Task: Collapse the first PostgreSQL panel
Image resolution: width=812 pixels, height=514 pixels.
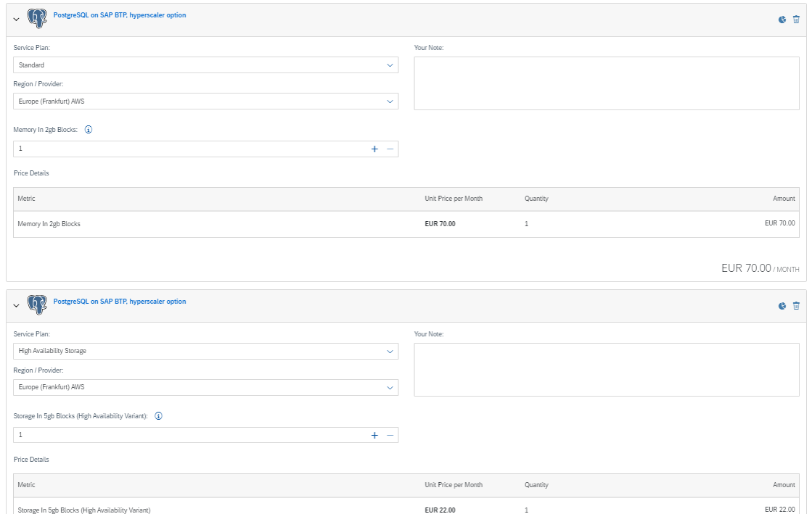Action: pos(17,20)
